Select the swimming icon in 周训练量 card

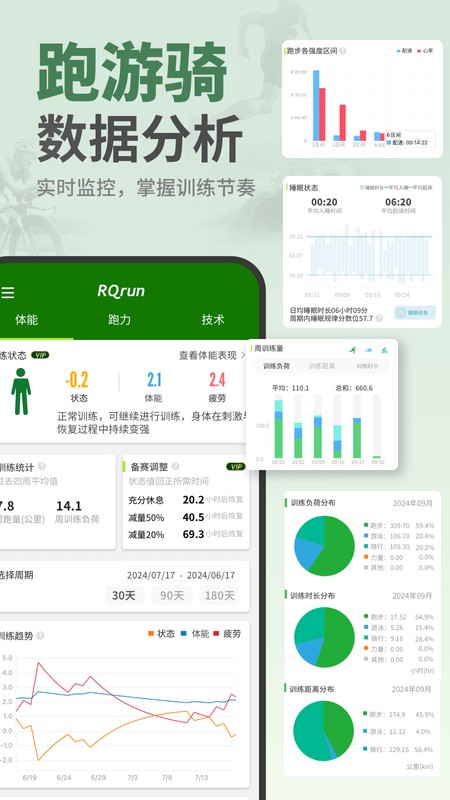tap(368, 349)
